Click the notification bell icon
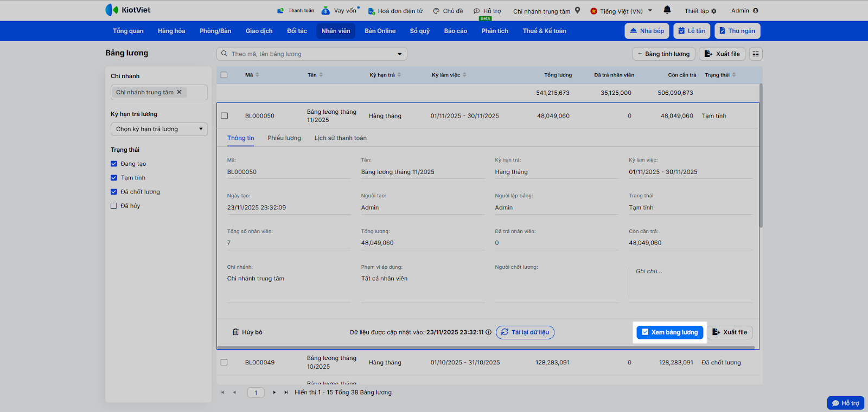 pyautogui.click(x=667, y=10)
